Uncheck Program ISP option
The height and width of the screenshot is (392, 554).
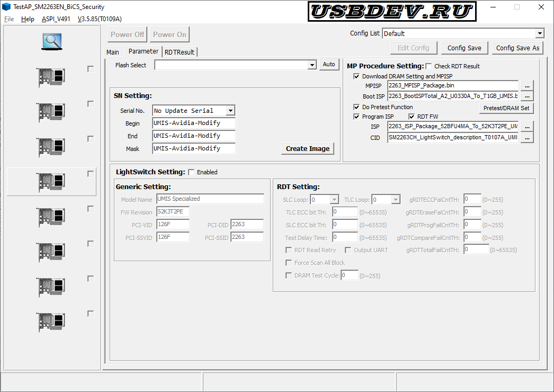[x=356, y=117]
